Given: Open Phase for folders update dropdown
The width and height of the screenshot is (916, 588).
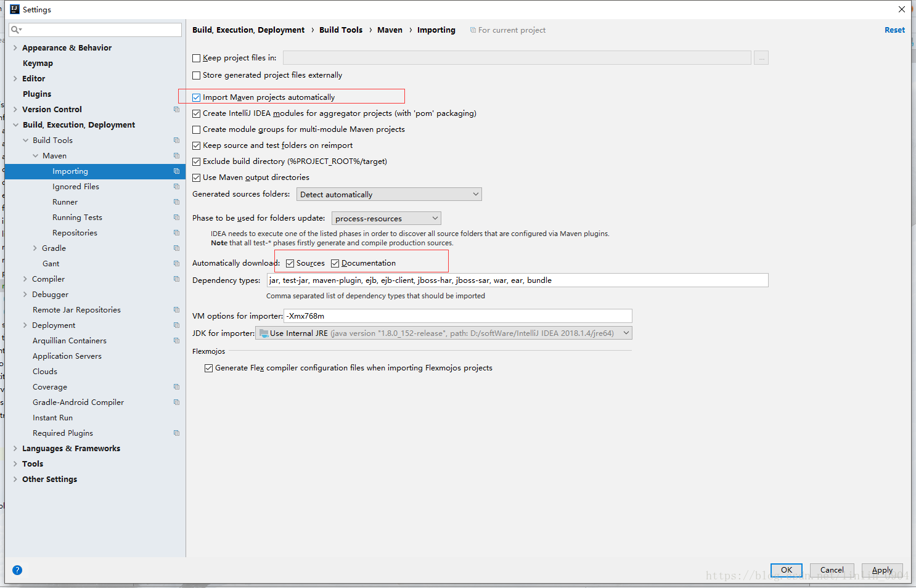Looking at the screenshot, I should 386,218.
